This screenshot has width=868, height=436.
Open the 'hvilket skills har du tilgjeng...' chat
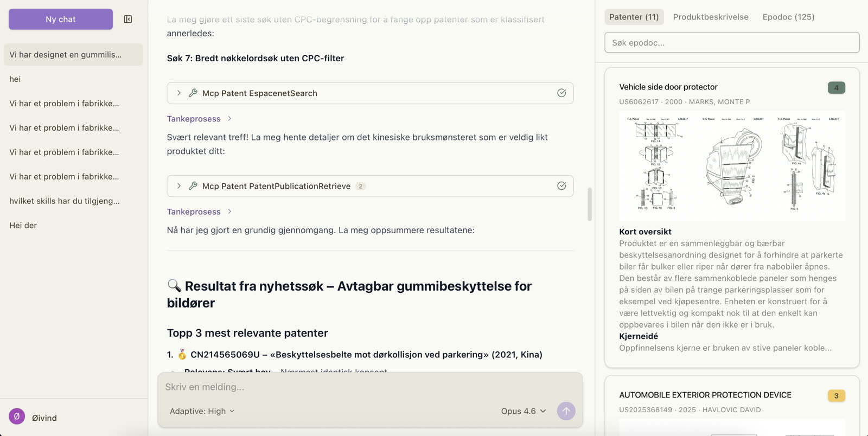(x=64, y=201)
